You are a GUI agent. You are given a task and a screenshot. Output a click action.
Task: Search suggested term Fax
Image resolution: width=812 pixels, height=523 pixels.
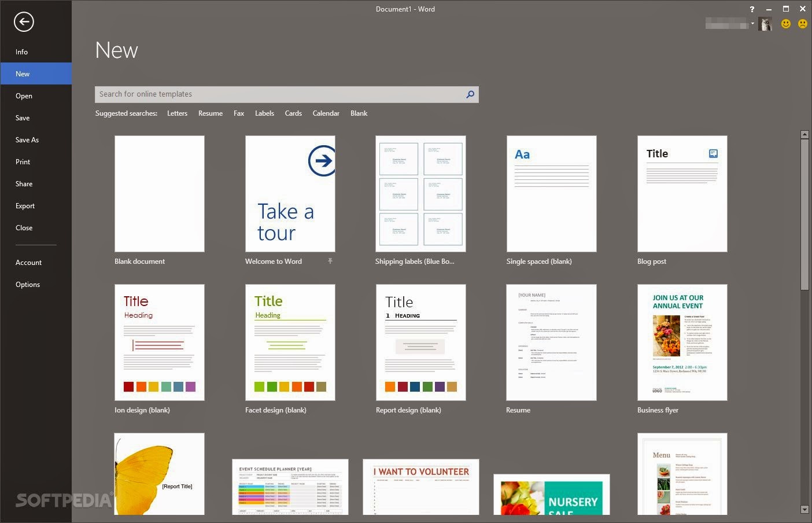pos(239,113)
